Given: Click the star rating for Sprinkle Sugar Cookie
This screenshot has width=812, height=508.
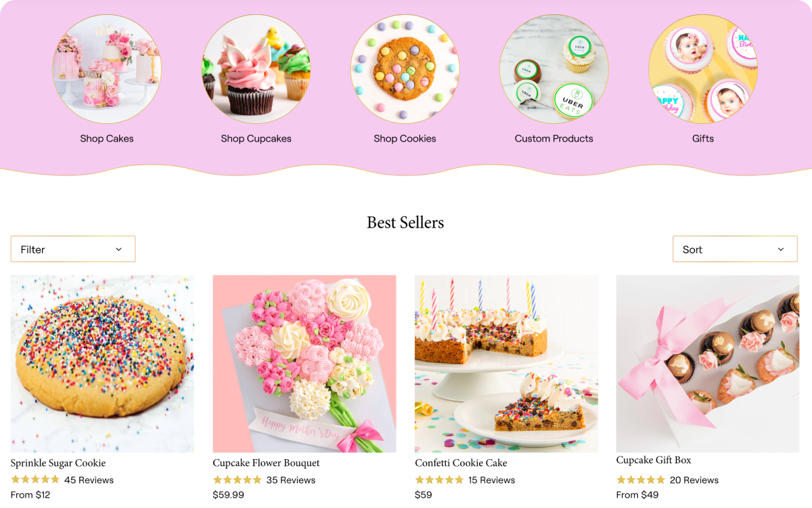Looking at the screenshot, I should [35, 480].
